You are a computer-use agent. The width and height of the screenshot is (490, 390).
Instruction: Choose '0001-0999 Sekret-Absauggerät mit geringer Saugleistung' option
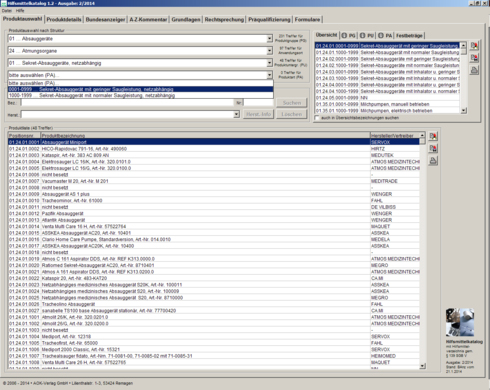tap(140, 89)
